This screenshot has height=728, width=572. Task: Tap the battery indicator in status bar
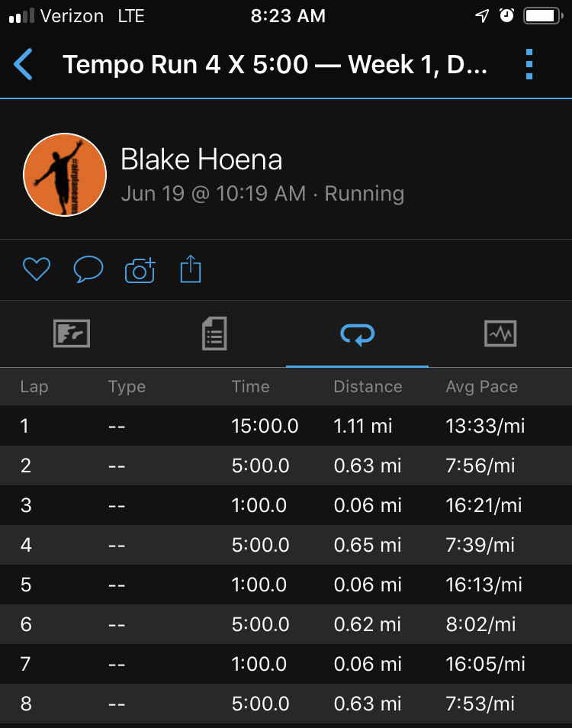(543, 16)
